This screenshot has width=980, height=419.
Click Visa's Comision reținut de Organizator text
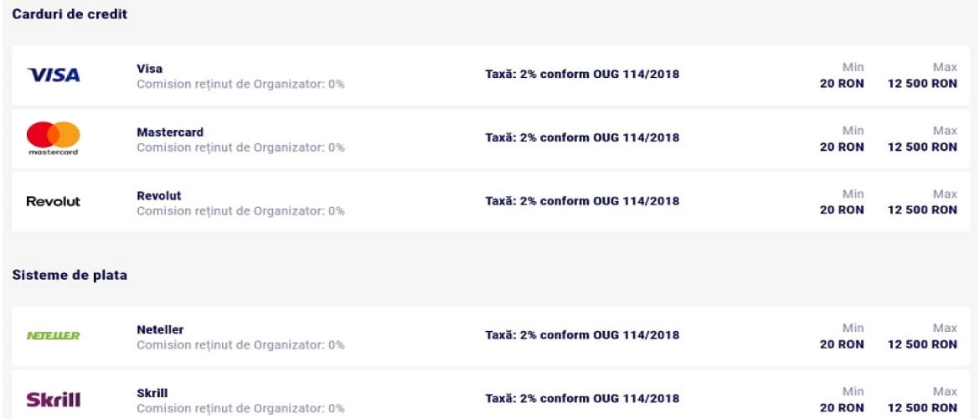pyautogui.click(x=240, y=85)
